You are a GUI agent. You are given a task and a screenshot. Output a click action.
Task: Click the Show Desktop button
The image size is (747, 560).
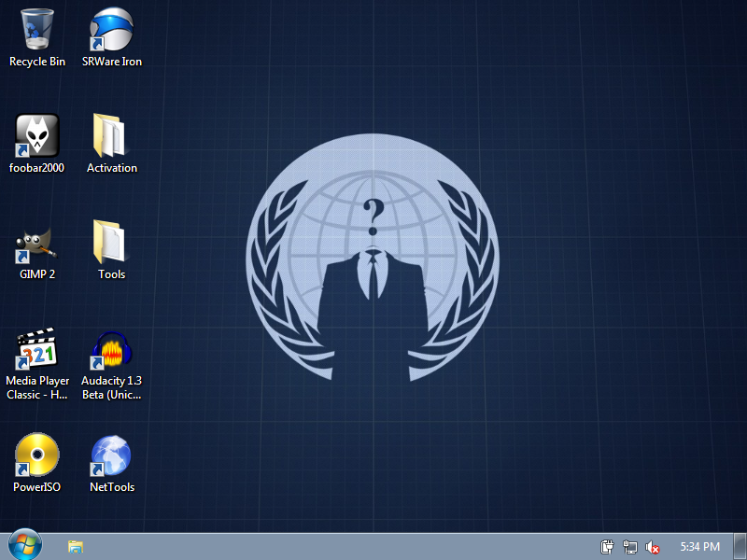[740, 547]
